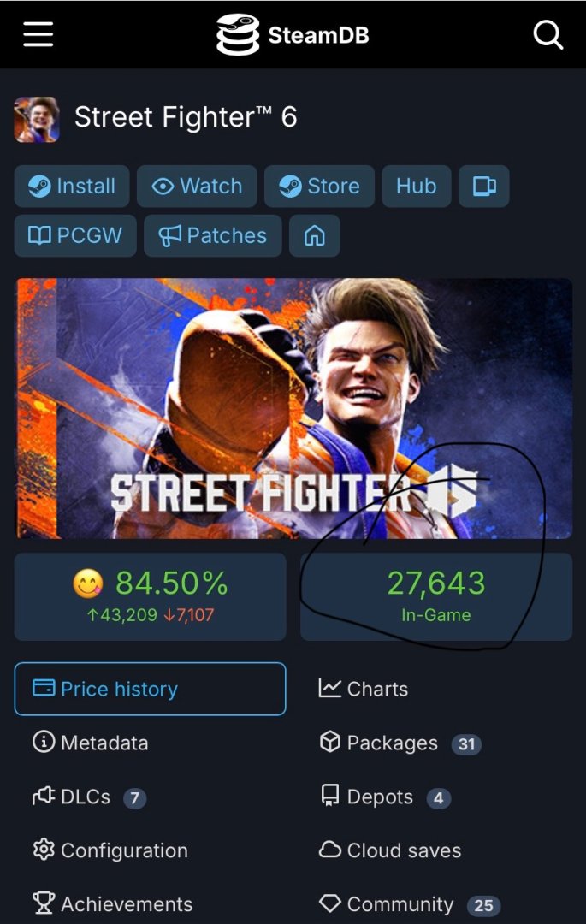This screenshot has height=924, width=586.
Task: Click the Street Fighter 6 app icon
Action: (36, 119)
